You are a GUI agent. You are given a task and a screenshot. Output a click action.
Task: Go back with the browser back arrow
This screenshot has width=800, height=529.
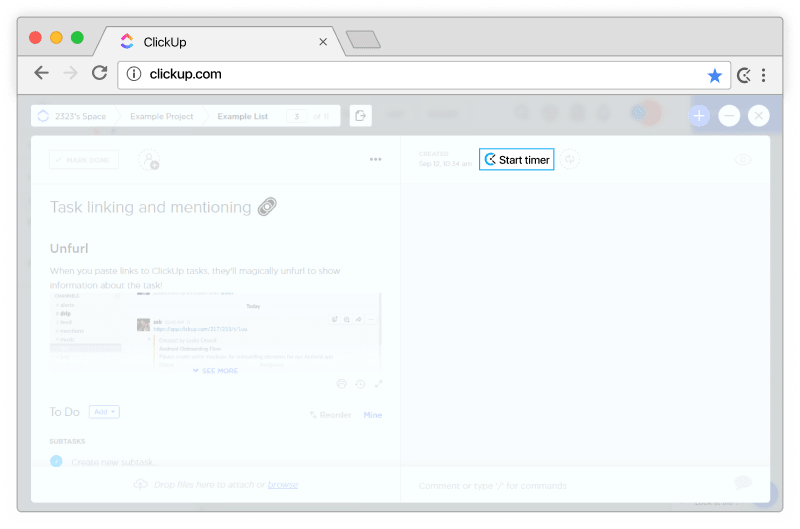tap(41, 73)
